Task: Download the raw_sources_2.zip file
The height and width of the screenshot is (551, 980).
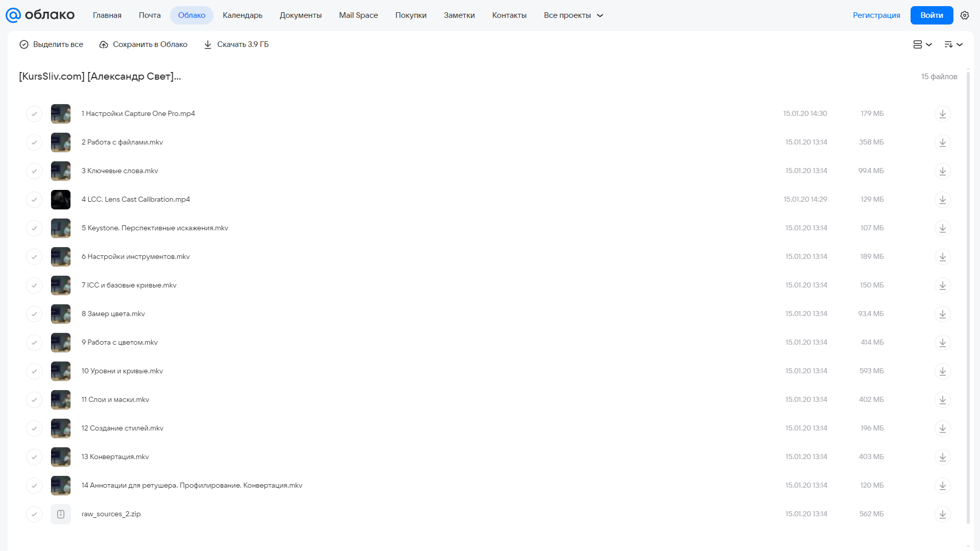Action: 942,514
